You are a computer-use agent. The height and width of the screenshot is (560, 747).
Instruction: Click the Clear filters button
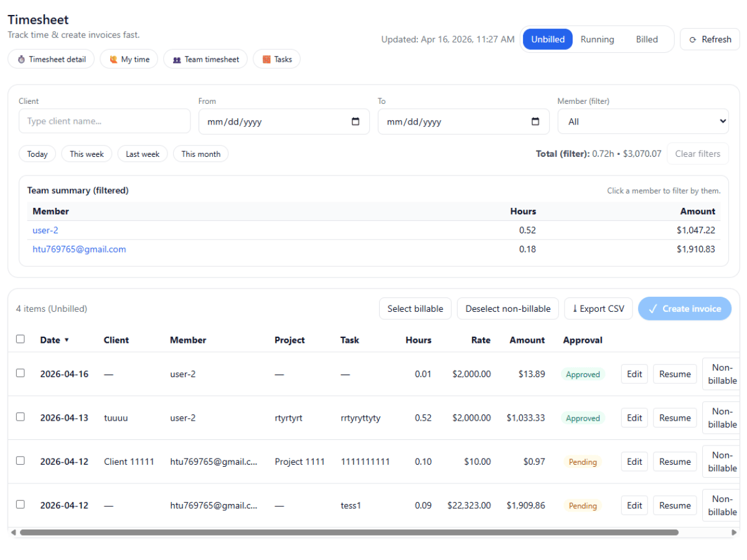[x=698, y=154]
